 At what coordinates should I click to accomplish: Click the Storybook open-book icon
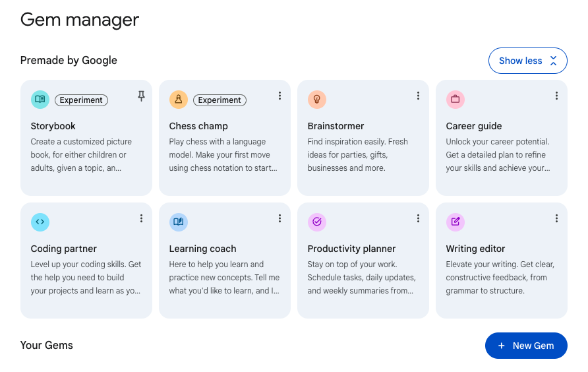pos(40,100)
